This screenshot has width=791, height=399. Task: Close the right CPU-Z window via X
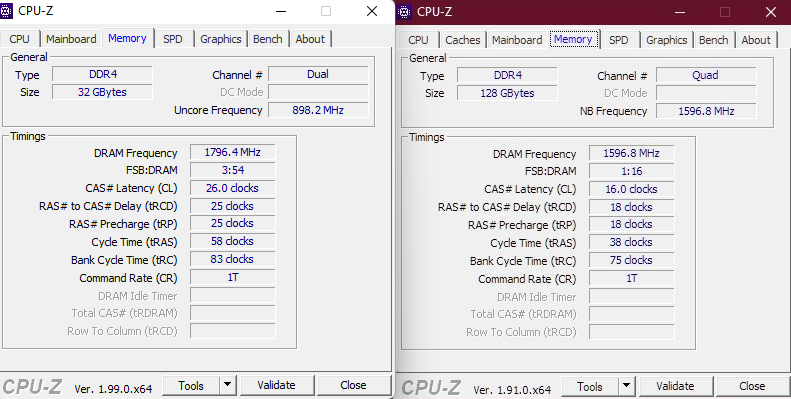coord(771,12)
